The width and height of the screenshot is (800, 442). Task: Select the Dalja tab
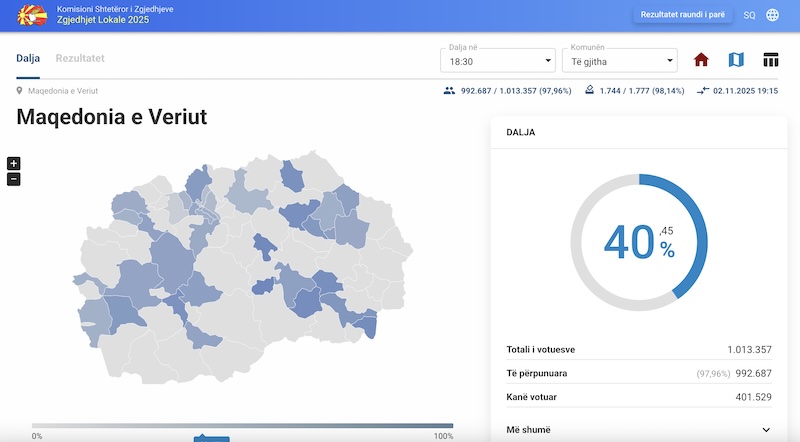click(28, 58)
